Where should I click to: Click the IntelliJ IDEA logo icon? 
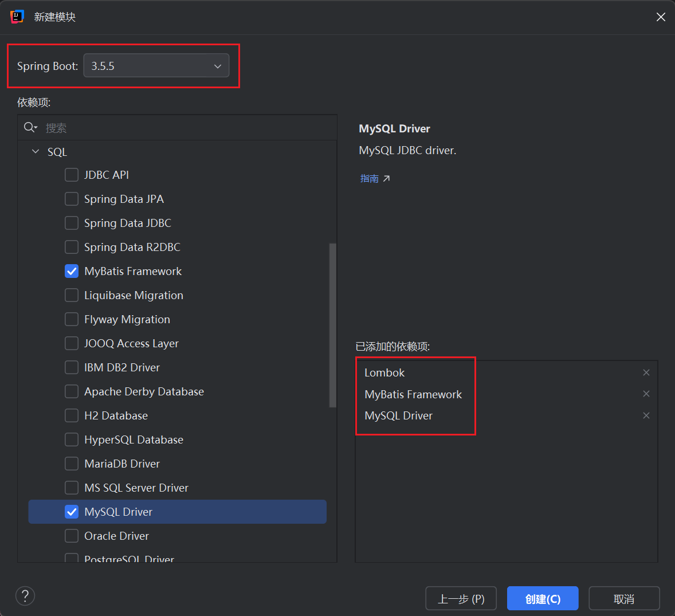point(17,17)
